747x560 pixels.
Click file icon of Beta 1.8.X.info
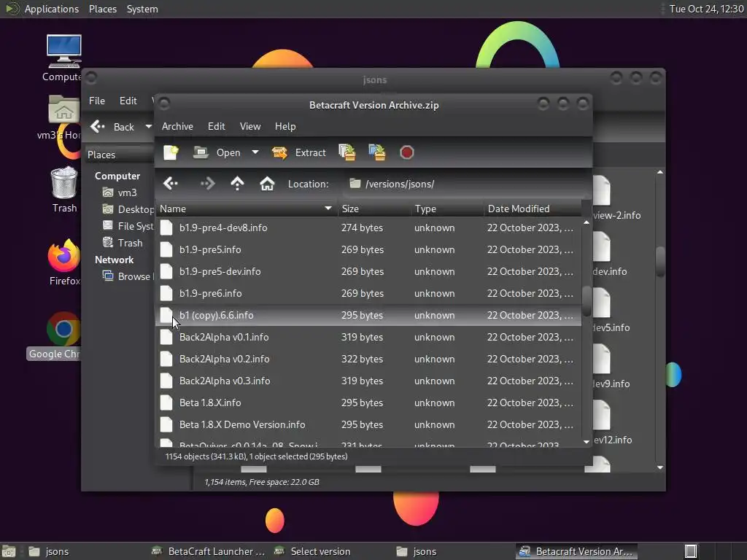[166, 402]
